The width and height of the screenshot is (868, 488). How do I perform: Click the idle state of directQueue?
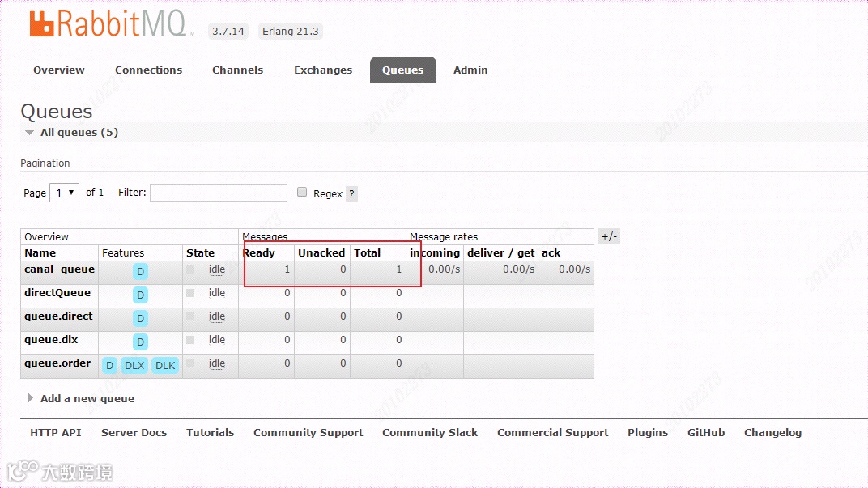pyautogui.click(x=217, y=293)
